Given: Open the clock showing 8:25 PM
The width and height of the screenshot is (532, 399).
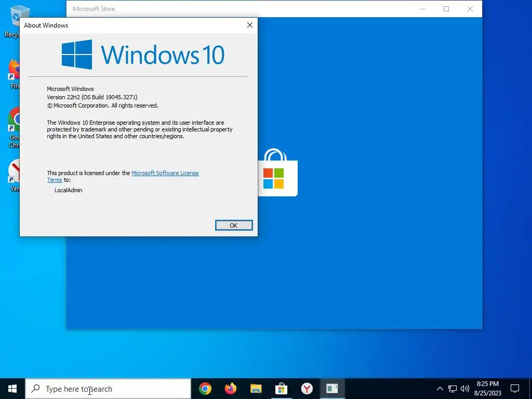Looking at the screenshot, I should point(487,389).
